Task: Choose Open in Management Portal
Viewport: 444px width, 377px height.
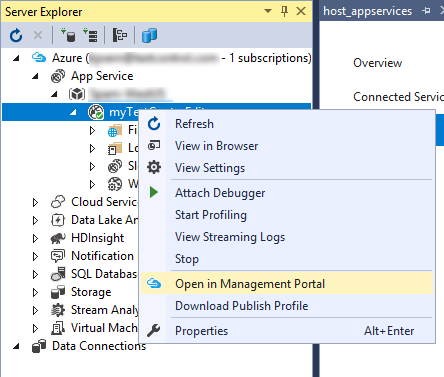Action: tap(287, 284)
